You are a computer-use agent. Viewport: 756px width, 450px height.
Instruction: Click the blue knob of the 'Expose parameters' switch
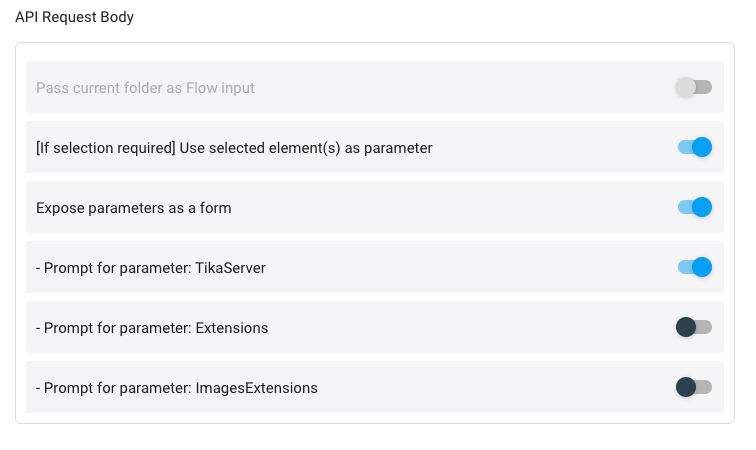pos(702,207)
